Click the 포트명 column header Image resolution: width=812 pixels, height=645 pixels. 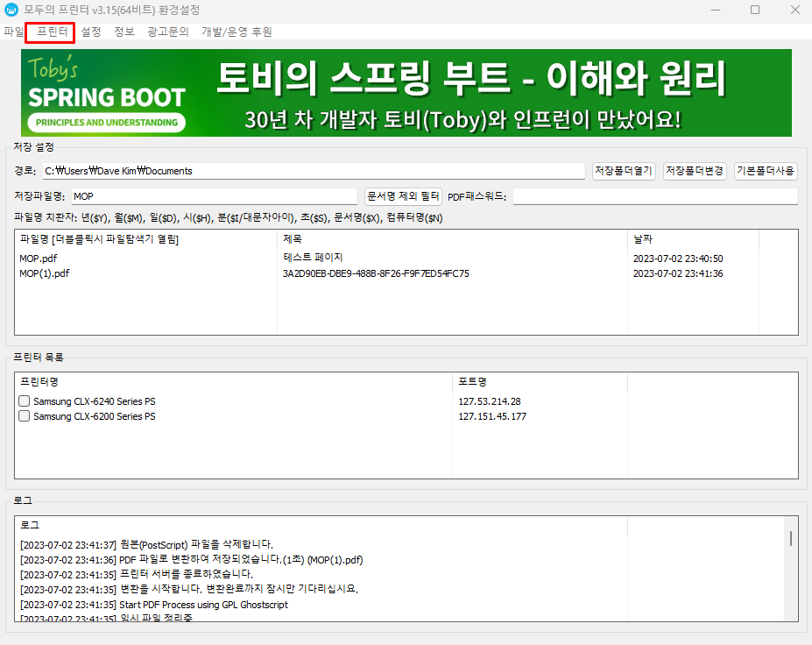click(540, 382)
